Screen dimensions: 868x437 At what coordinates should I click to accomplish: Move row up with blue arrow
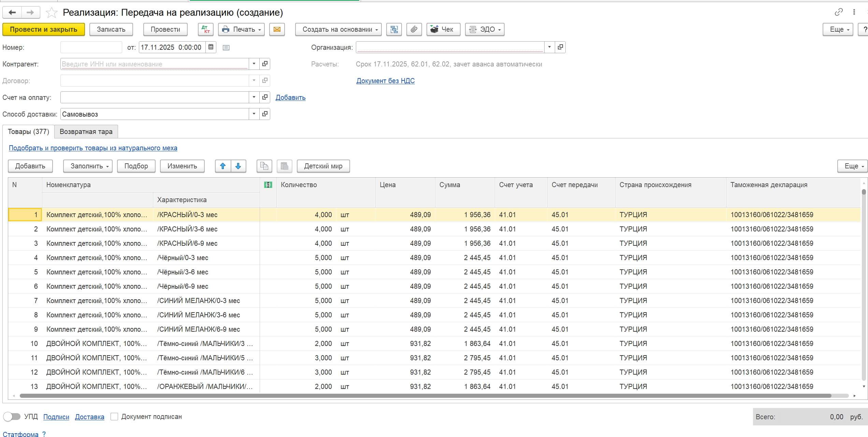223,166
